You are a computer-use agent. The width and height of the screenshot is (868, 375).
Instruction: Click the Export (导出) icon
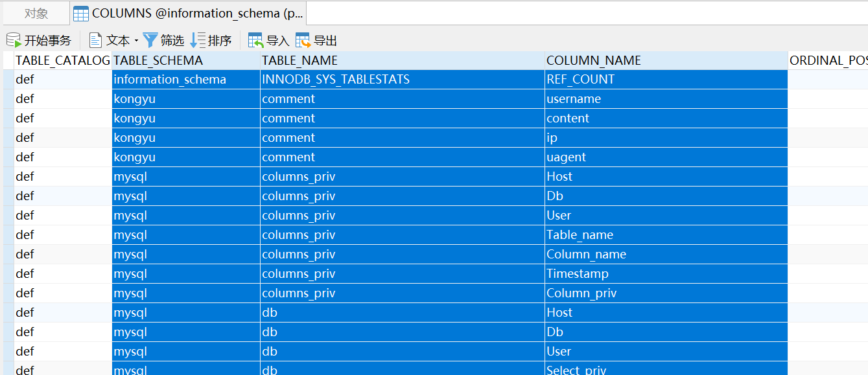coord(303,40)
